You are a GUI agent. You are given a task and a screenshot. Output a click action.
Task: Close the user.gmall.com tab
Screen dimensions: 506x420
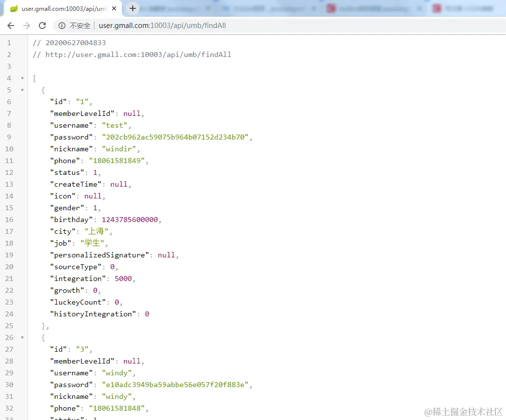tap(114, 9)
